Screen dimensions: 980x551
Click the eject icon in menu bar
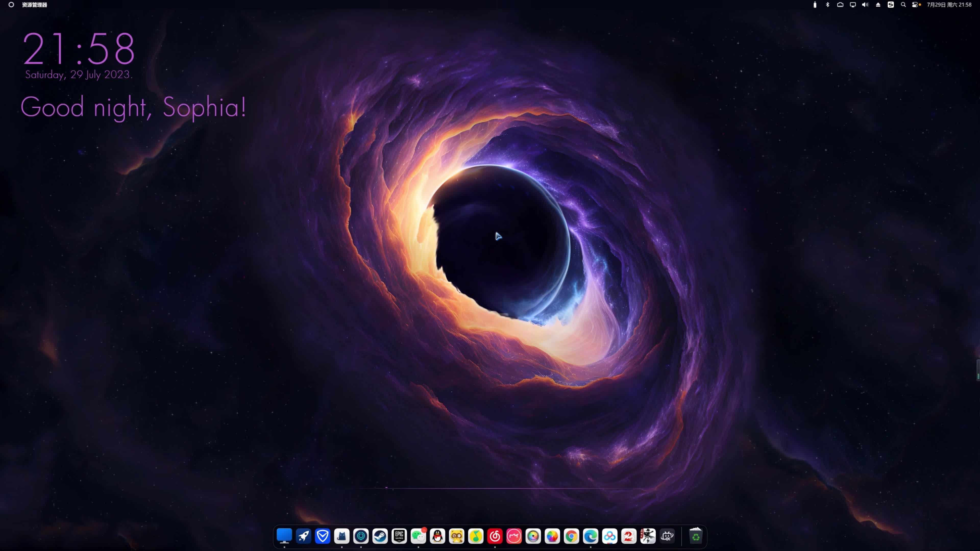click(x=878, y=5)
